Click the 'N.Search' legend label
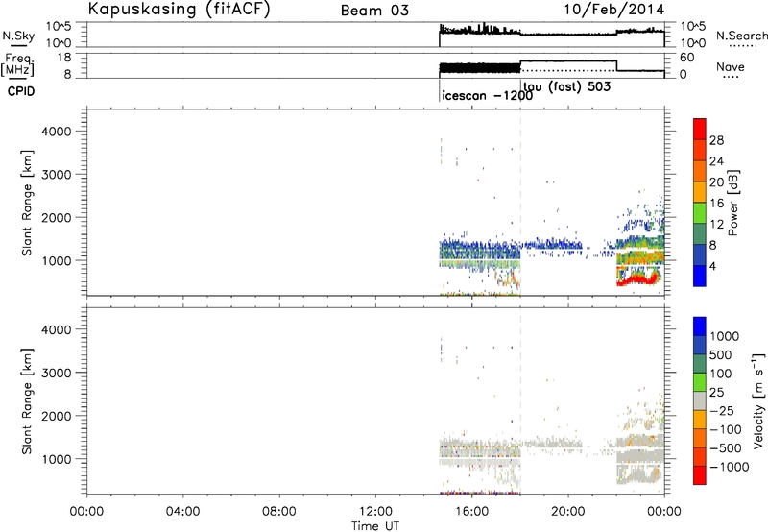 click(x=741, y=36)
